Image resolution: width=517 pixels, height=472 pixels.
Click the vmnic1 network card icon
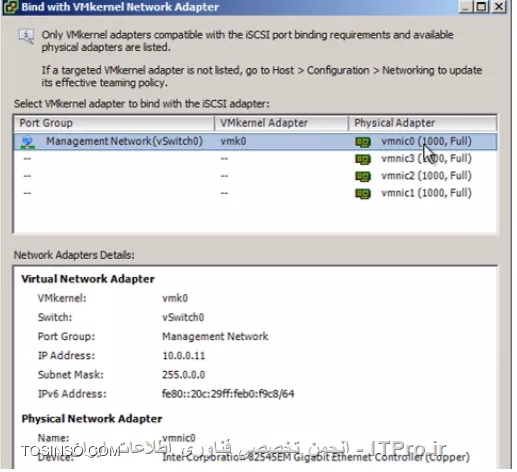coord(363,194)
